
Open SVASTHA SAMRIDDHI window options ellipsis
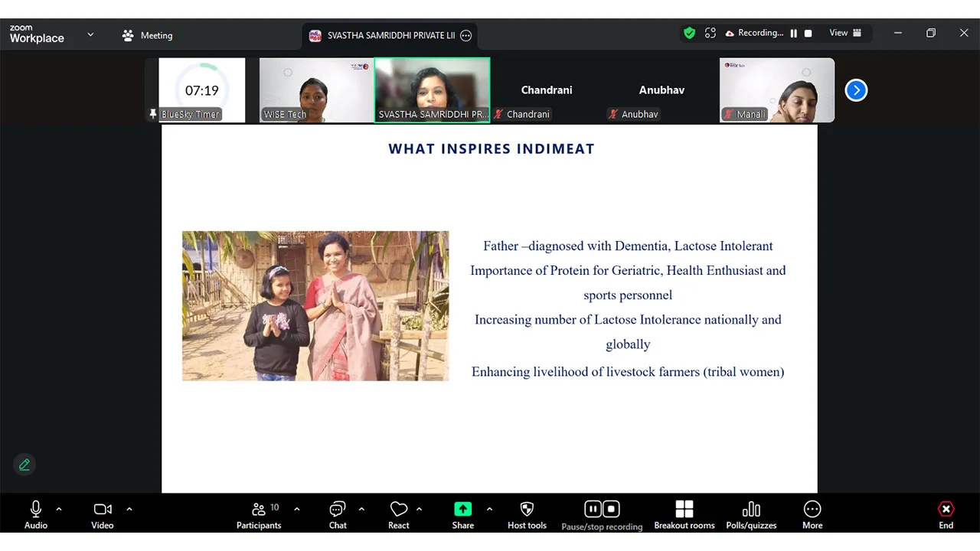(x=465, y=35)
